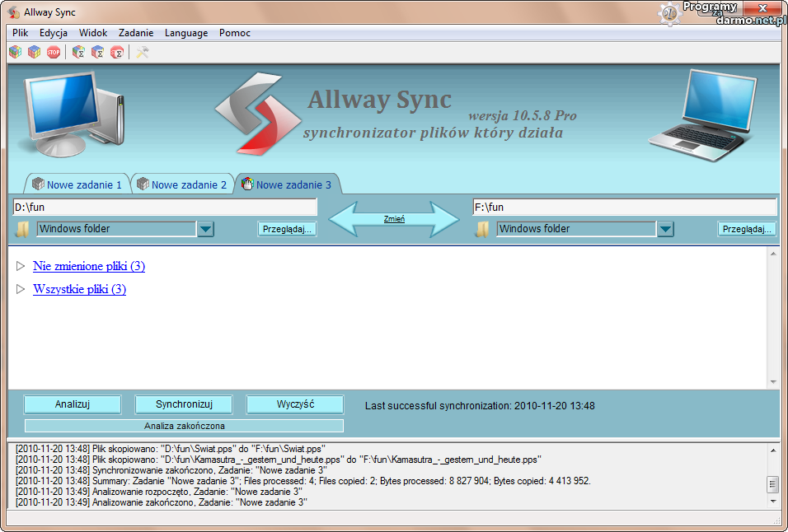Image resolution: width=788 pixels, height=532 pixels.
Task: Click the Synchronize All icon (second sigma cube)
Action: [x=97, y=52]
